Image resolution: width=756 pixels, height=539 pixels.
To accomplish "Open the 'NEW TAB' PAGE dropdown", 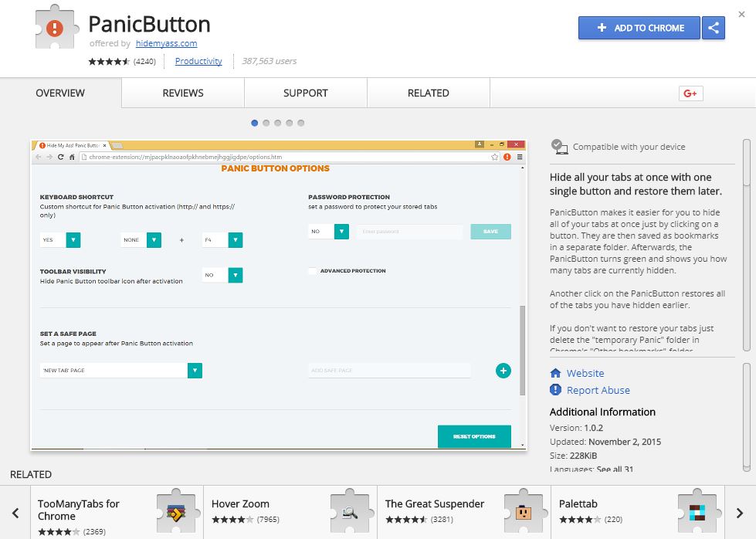I will [x=121, y=370].
